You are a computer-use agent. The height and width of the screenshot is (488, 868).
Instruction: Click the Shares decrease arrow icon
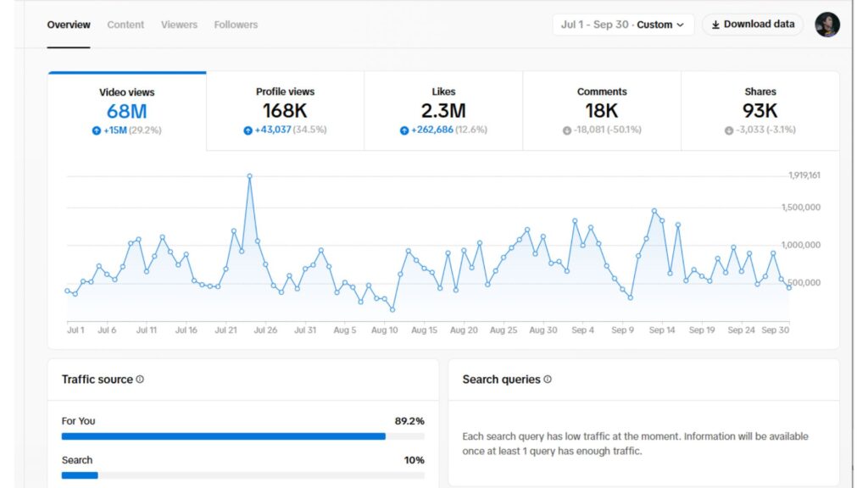(x=728, y=130)
